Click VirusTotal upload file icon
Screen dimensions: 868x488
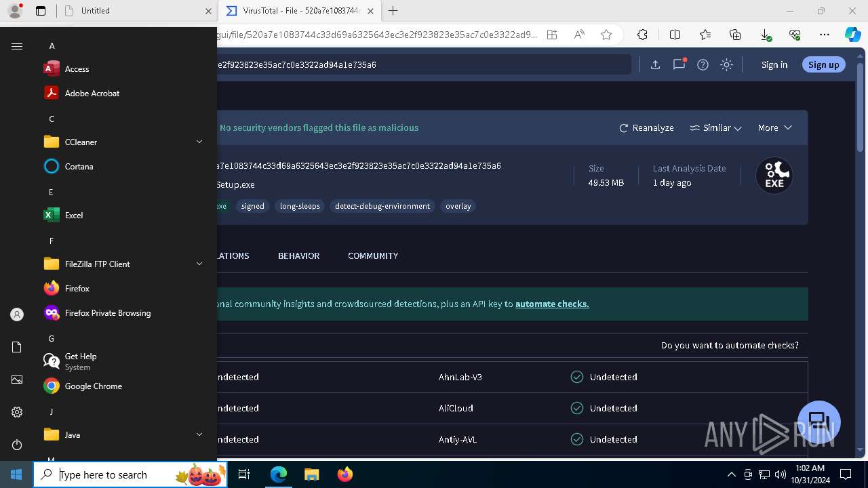655,64
